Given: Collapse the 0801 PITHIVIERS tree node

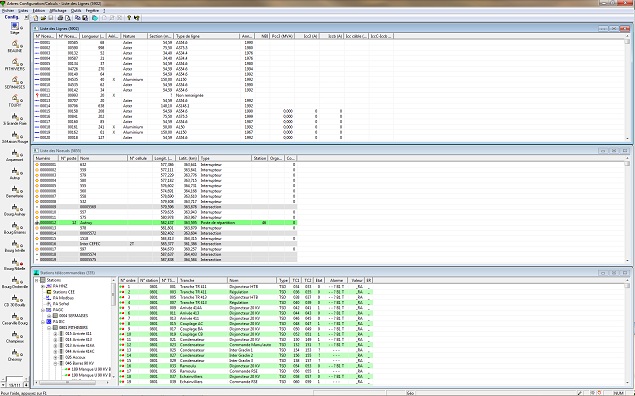Looking at the screenshot, I should click(x=49, y=328).
